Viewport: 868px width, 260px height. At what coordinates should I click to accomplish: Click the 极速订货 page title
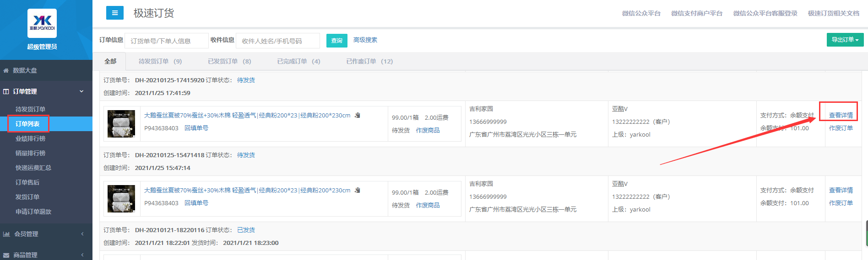(154, 13)
